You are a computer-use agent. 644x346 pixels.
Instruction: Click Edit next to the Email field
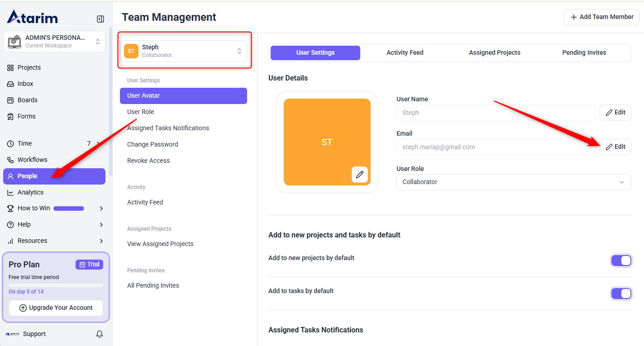click(x=615, y=147)
